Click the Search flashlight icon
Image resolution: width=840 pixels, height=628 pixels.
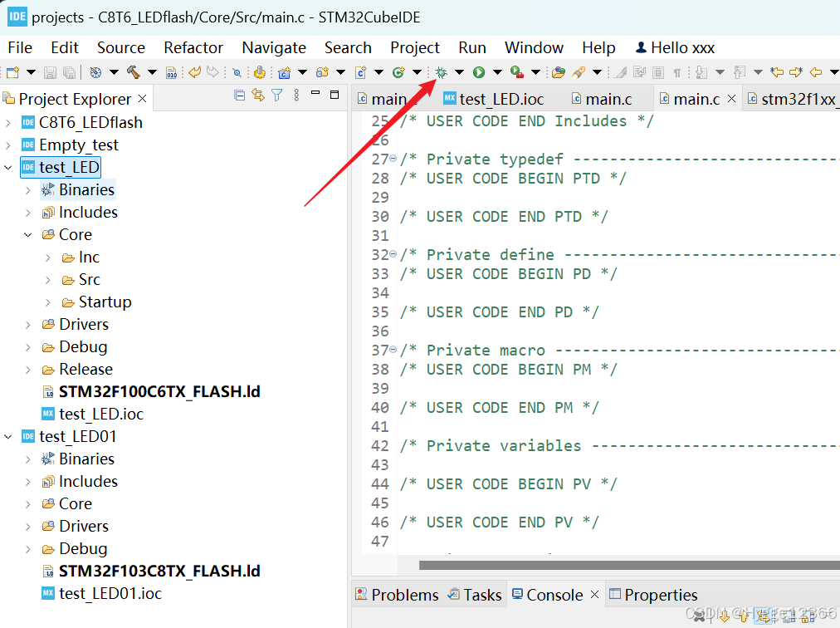click(x=579, y=72)
